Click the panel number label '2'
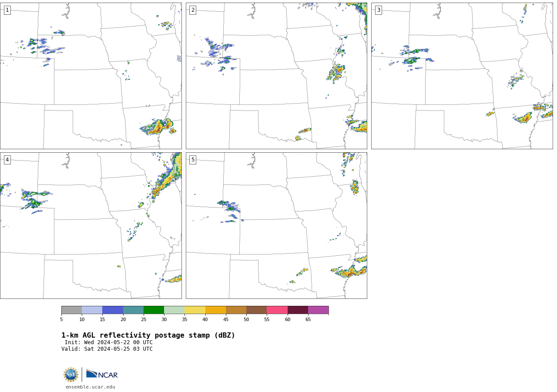 [193, 10]
